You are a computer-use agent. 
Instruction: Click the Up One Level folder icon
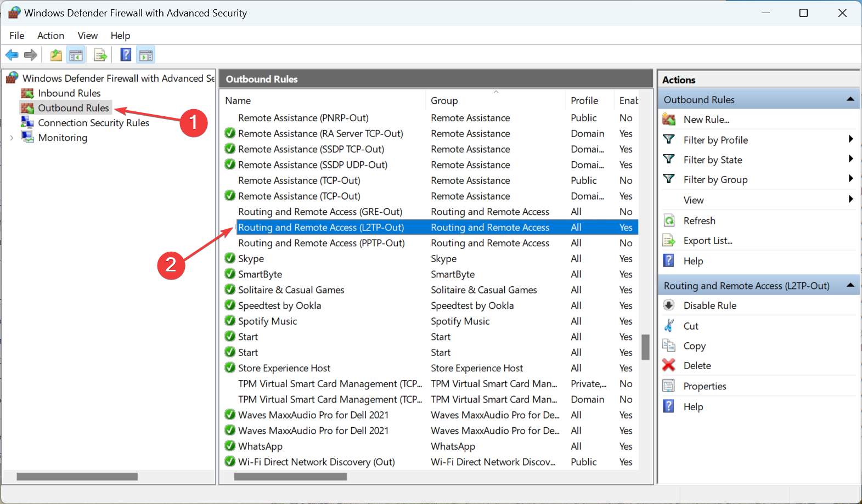coord(56,55)
